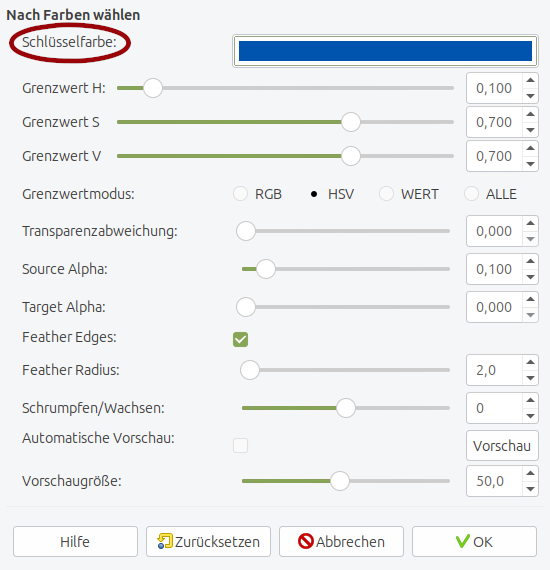550x570 pixels.
Task: Open Hilfe for this dialog
Action: point(75,542)
